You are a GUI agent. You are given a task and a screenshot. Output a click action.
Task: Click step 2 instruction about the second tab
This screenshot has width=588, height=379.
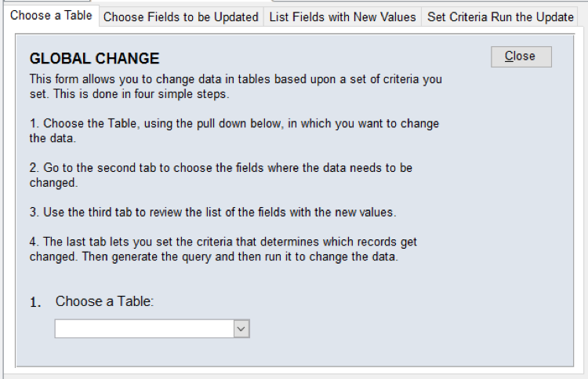(220, 168)
